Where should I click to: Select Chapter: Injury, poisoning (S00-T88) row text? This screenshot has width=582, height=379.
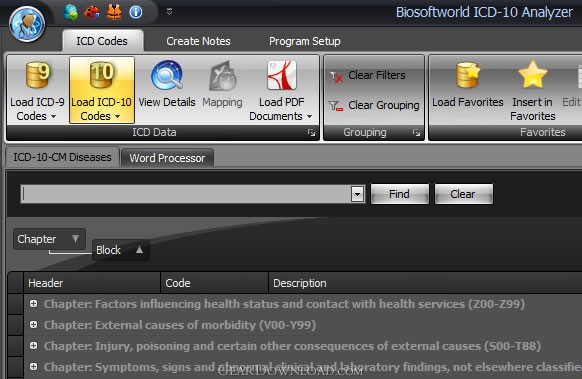pyautogui.click(x=292, y=346)
